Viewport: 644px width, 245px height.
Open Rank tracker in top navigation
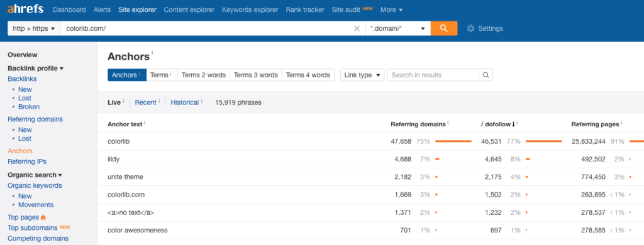click(x=305, y=9)
